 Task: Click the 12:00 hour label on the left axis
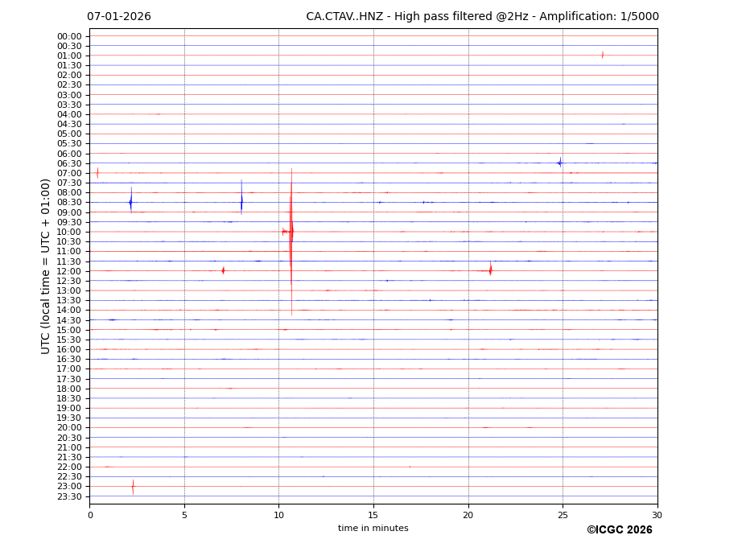[x=69, y=271]
